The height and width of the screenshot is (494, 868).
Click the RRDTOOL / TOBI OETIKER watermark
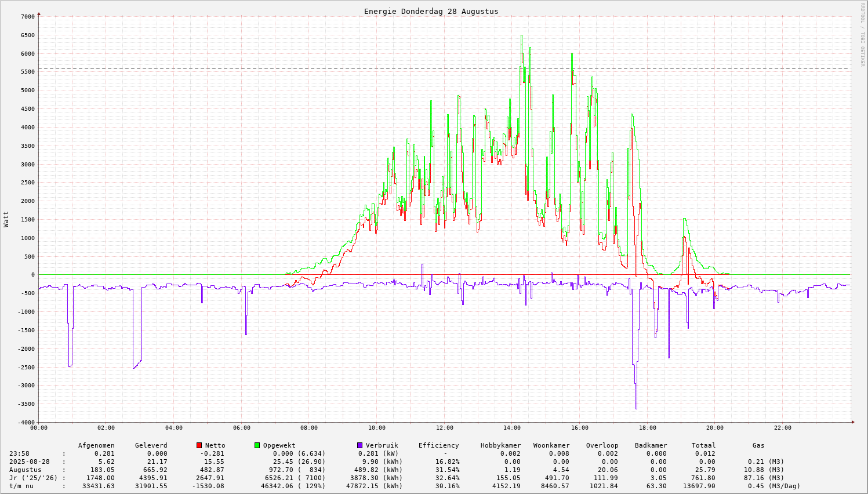862,34
